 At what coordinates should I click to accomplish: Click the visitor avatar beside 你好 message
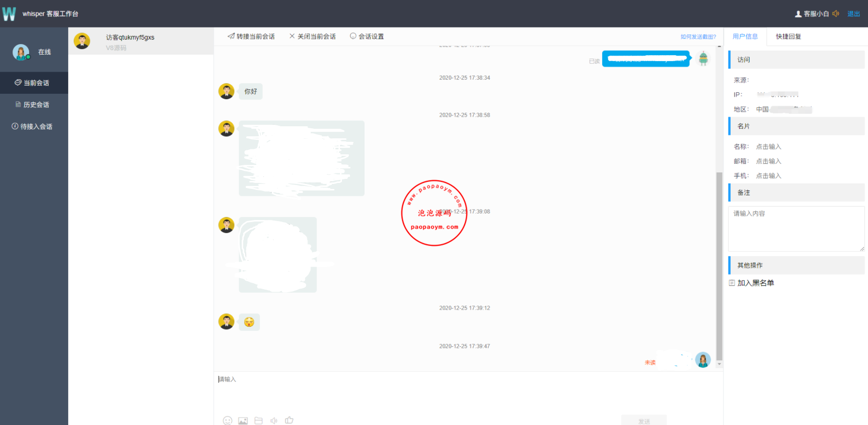tap(226, 91)
